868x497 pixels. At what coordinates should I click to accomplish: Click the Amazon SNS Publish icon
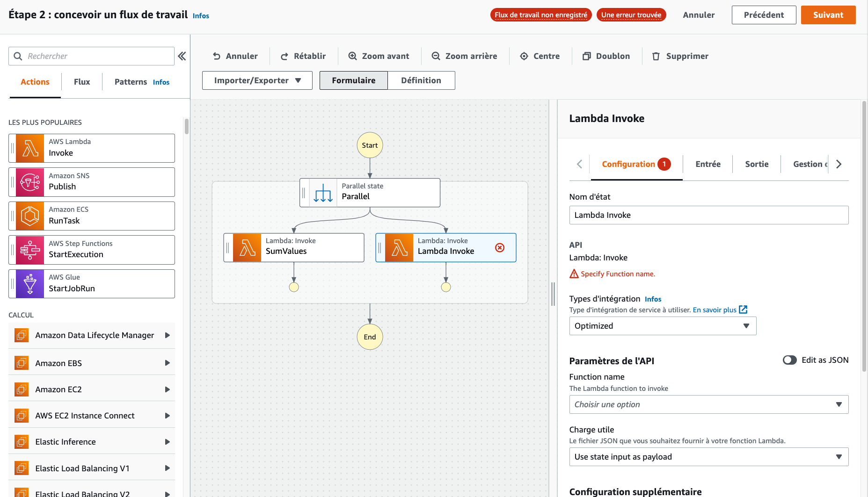click(x=30, y=182)
